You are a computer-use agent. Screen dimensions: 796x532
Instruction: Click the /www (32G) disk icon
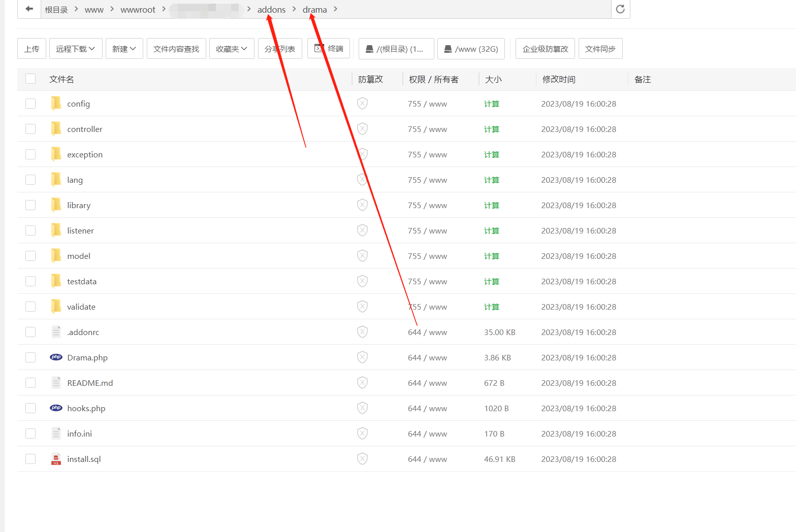pos(448,48)
